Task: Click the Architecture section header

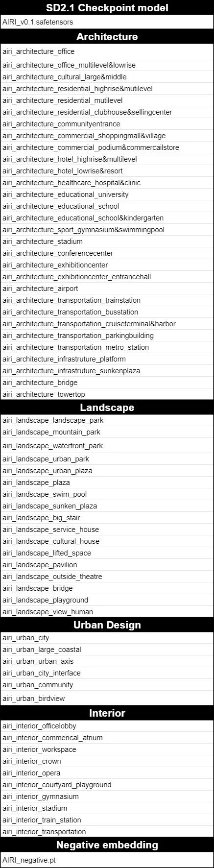Action: pyautogui.click(x=107, y=37)
